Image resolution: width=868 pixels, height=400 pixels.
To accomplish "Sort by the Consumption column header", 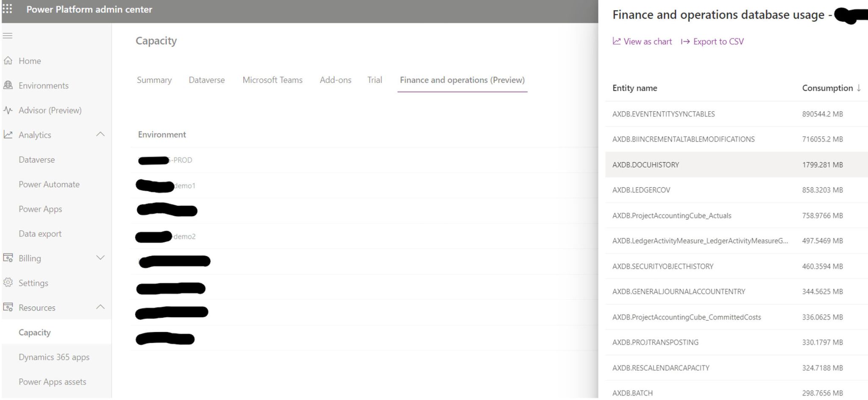I will (x=827, y=88).
